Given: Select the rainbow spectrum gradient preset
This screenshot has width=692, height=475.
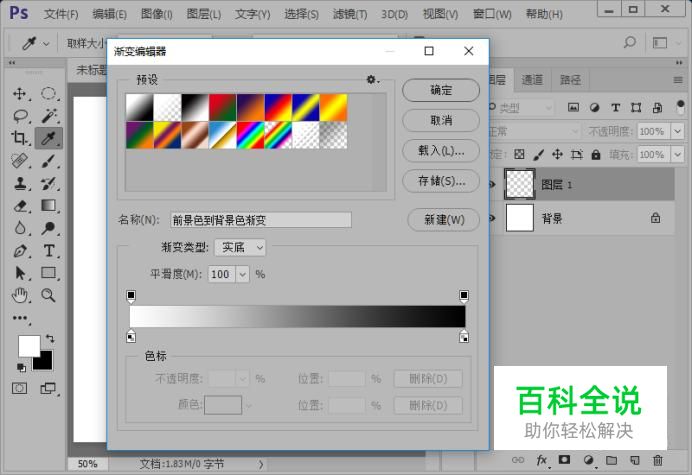Looking at the screenshot, I should click(x=250, y=135).
